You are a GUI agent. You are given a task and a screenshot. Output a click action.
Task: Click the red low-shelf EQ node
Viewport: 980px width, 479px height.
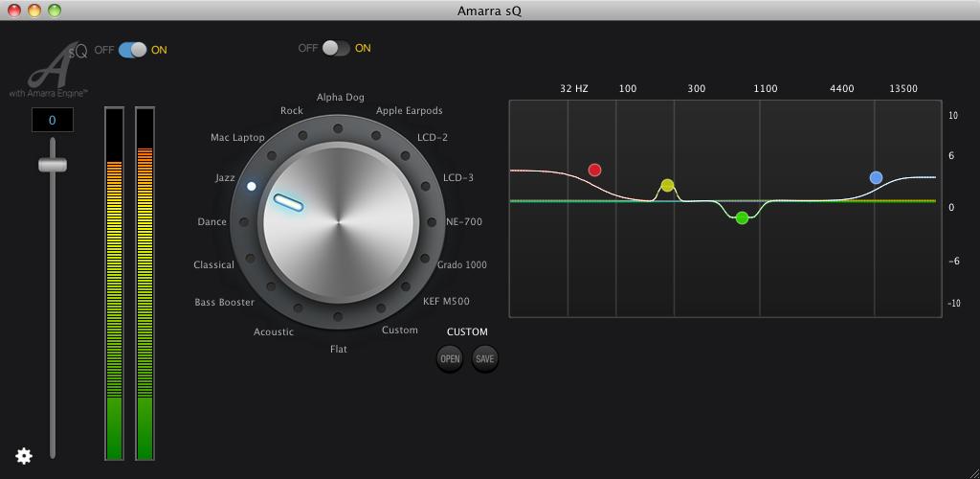(x=594, y=170)
